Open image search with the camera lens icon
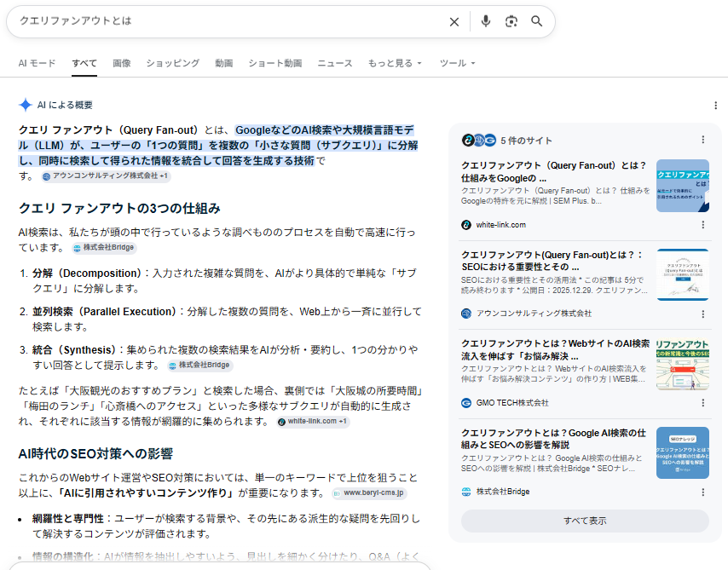Viewport: 728px width, 570px height. [x=511, y=21]
